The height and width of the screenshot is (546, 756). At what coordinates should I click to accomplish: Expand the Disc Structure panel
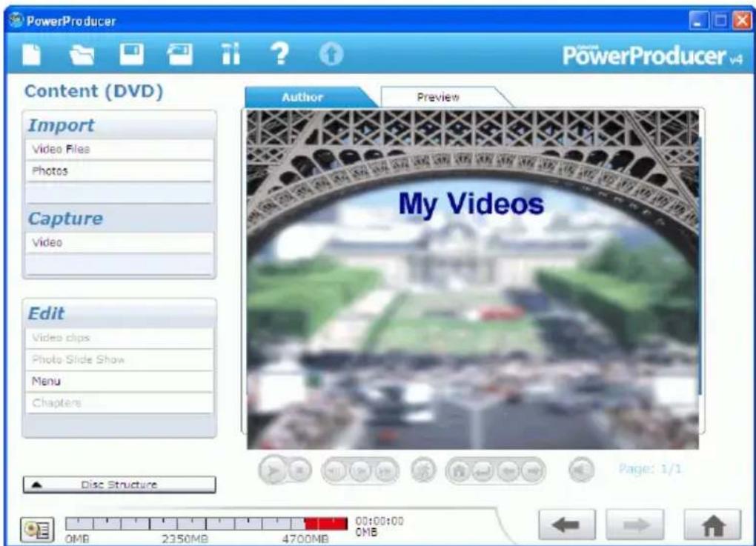(119, 485)
